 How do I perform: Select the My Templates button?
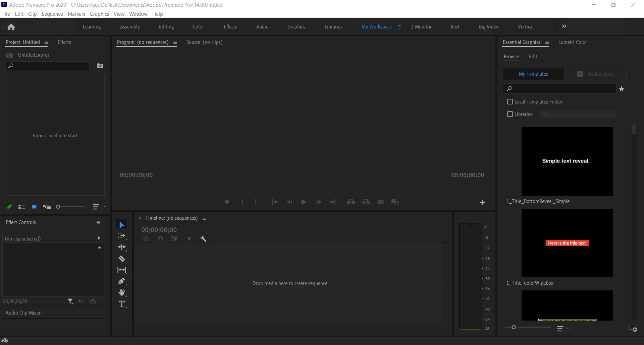coord(534,74)
